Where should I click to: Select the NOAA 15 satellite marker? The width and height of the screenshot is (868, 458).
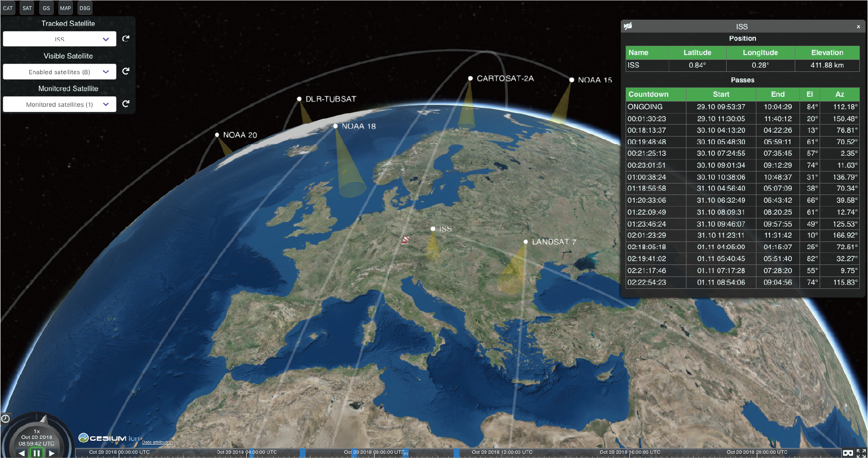[x=571, y=80]
